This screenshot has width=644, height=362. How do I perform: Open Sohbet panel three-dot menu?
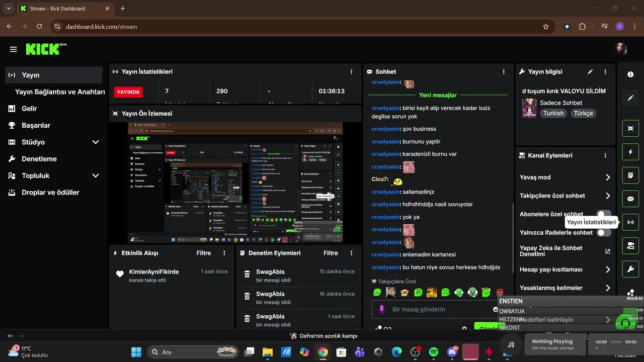click(x=504, y=72)
